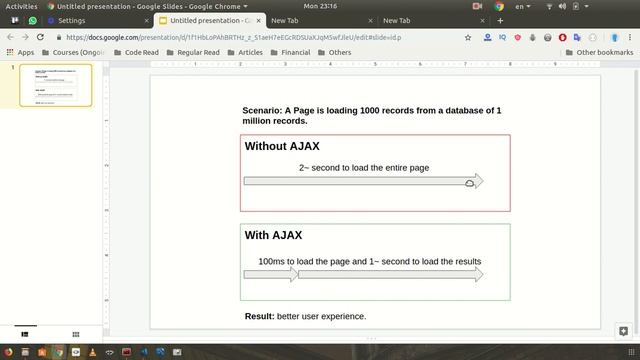Screen dimensions: 640x360
Task: Open the Show Applications grid in dock
Action: (x=631, y=352)
